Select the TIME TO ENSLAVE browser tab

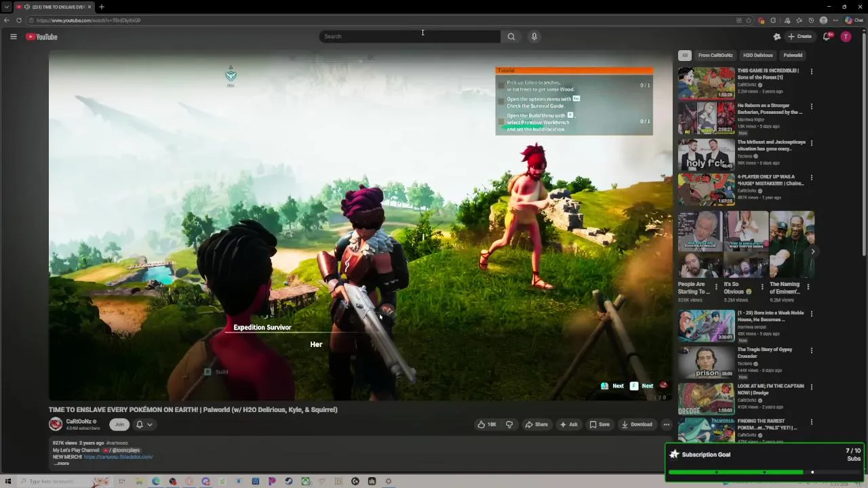tap(54, 7)
